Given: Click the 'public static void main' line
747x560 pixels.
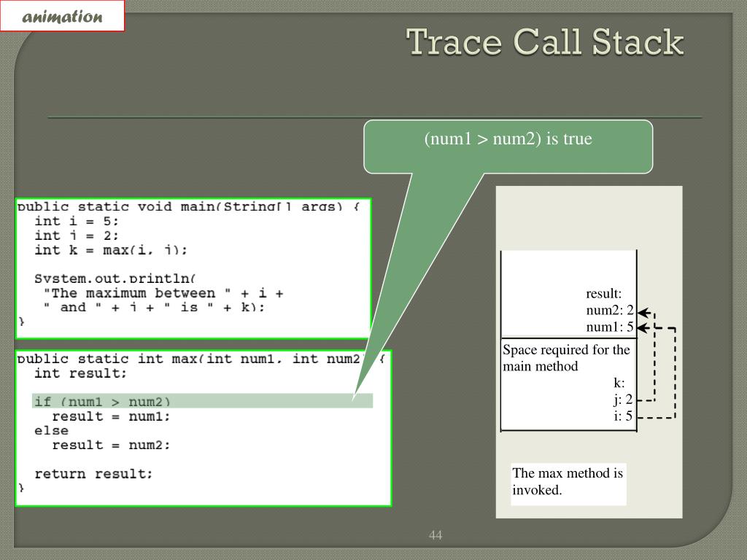Looking at the screenshot, I should pyautogui.click(x=189, y=206).
